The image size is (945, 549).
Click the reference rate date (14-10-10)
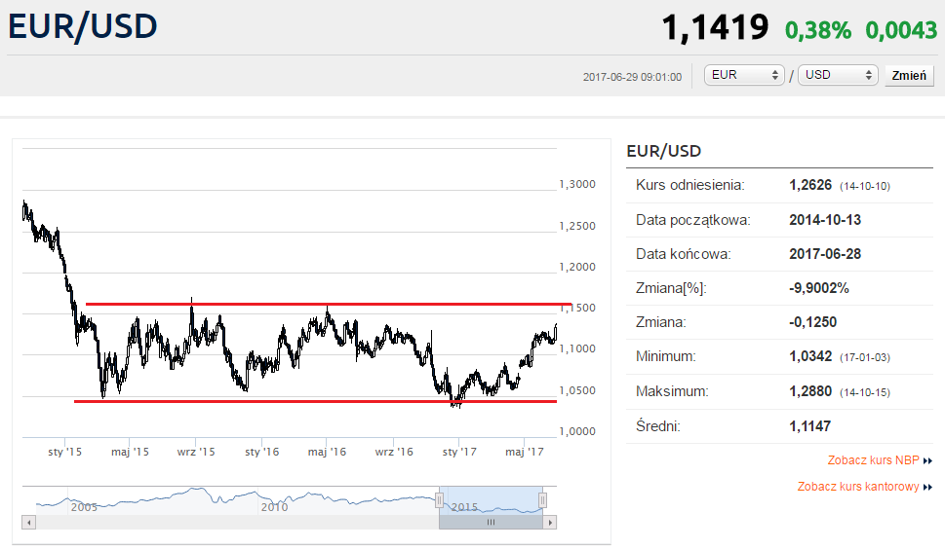click(865, 186)
